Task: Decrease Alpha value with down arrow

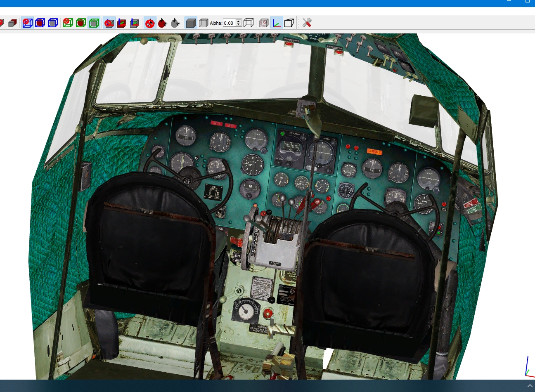Action: (239, 25)
